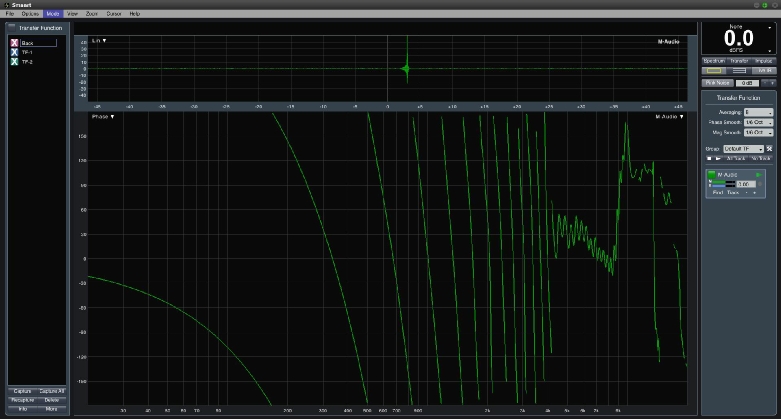Open the Mode menu

52,13
